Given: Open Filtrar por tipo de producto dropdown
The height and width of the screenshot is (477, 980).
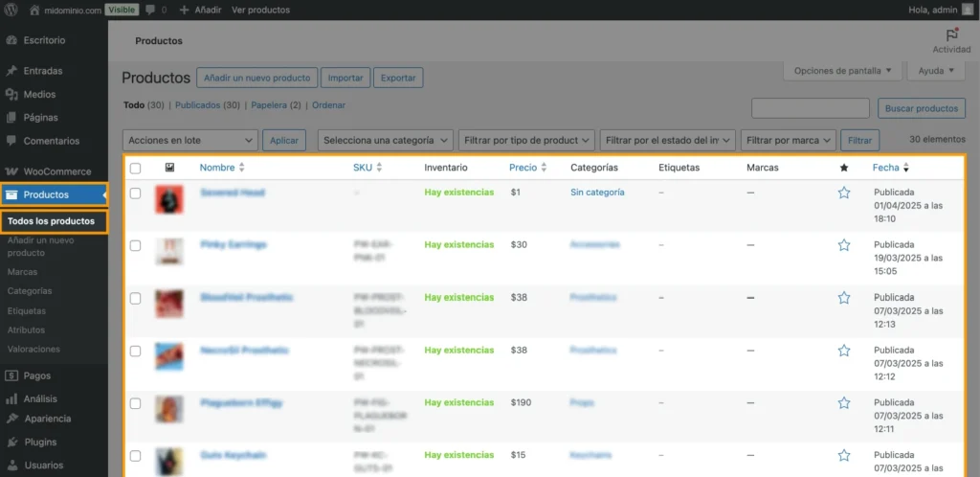Looking at the screenshot, I should [x=527, y=141].
